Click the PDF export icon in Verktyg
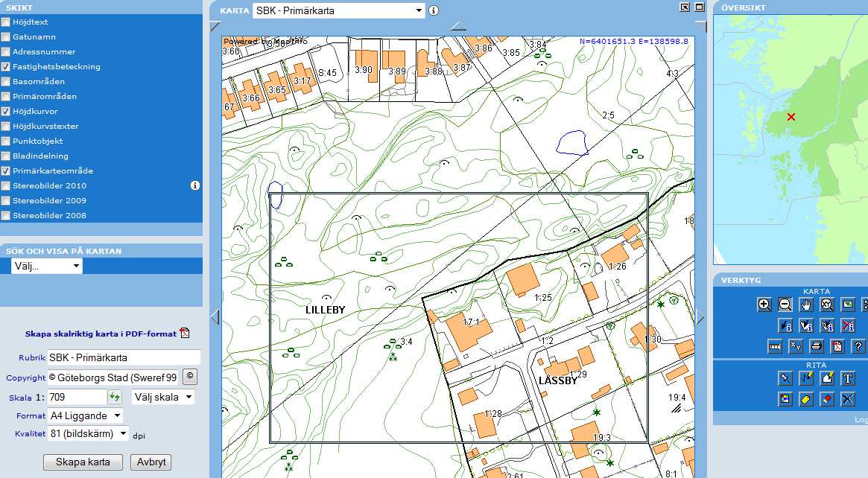This screenshot has height=478, width=868. pos(837,346)
